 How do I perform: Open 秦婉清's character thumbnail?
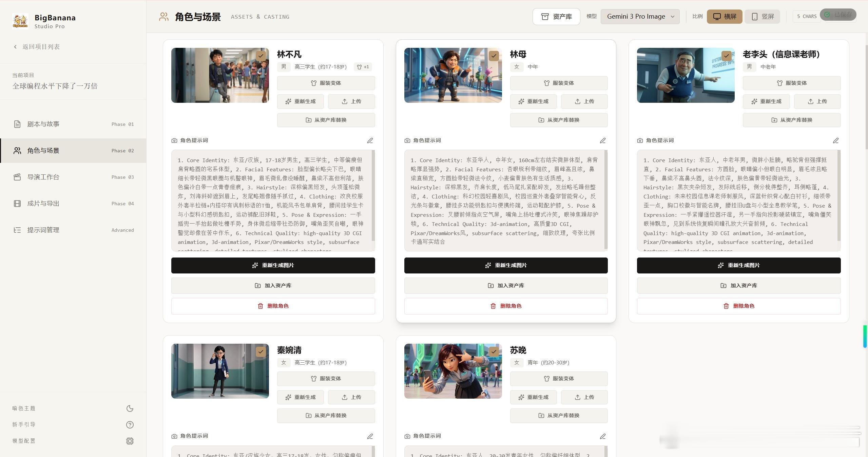point(220,371)
